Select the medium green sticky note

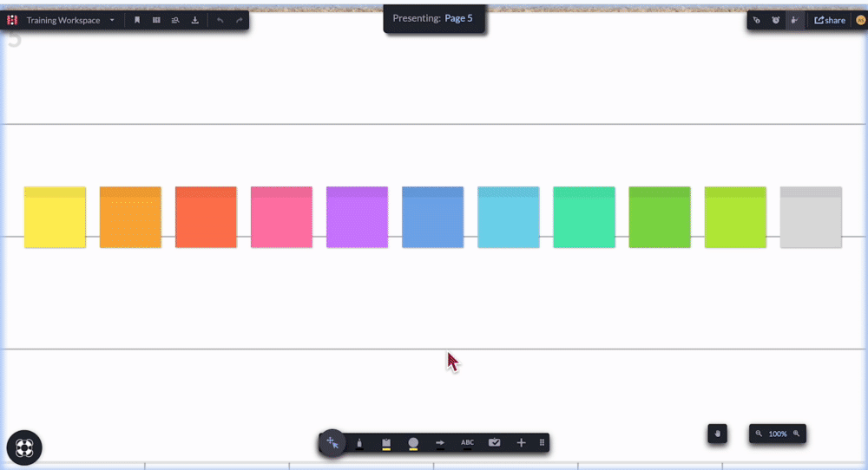pos(660,218)
